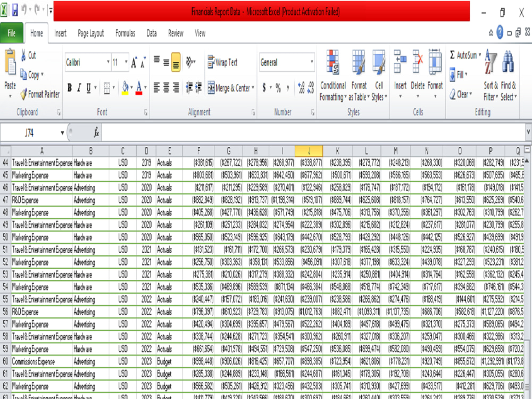
Task: Select column J header
Action: point(309,151)
